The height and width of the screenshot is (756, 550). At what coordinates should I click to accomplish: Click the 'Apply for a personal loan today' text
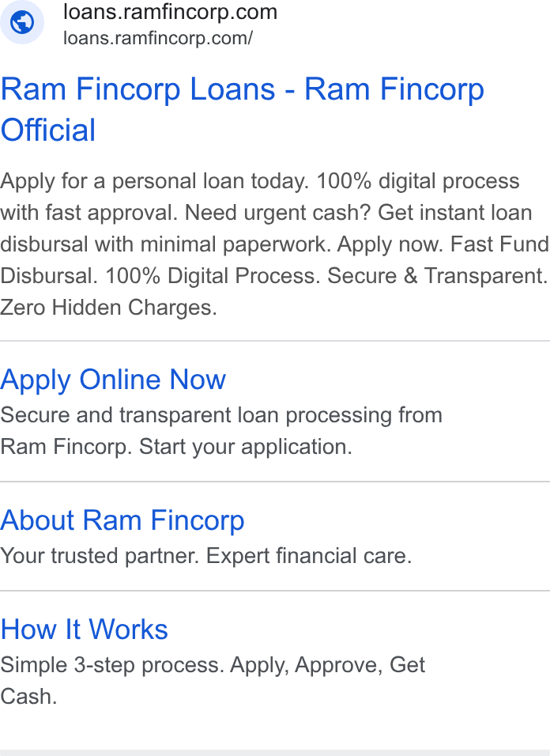coord(154,181)
